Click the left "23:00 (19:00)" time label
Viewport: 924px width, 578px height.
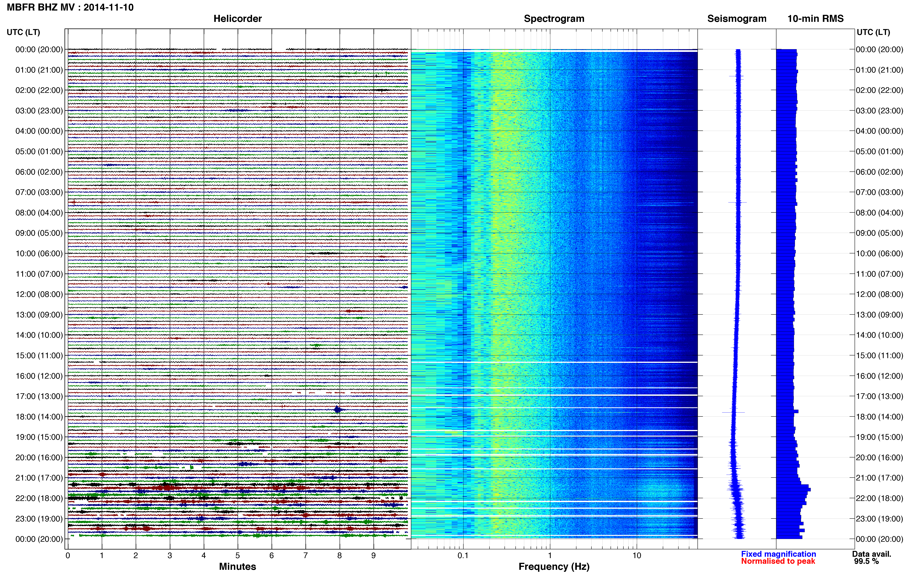point(39,519)
